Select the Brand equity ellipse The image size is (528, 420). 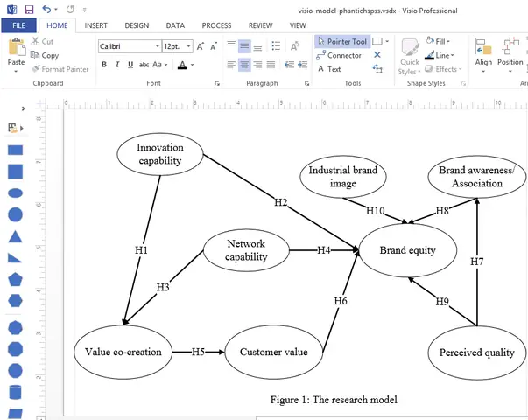tap(408, 250)
